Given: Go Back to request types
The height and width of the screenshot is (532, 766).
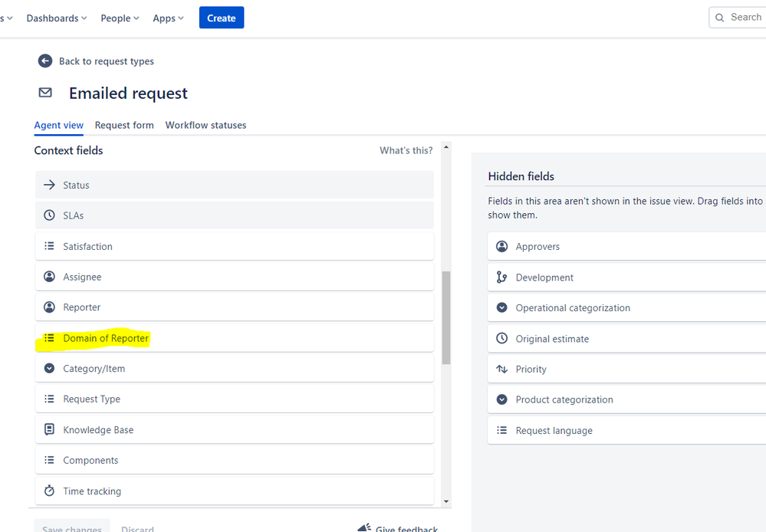Looking at the screenshot, I should pyautogui.click(x=107, y=61).
